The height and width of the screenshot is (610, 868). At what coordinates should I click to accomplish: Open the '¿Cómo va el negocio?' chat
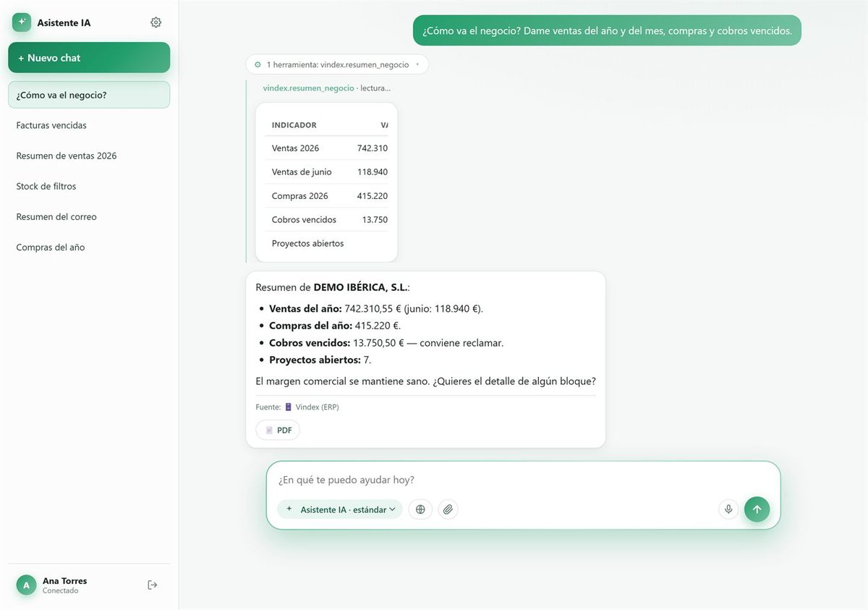pos(89,95)
